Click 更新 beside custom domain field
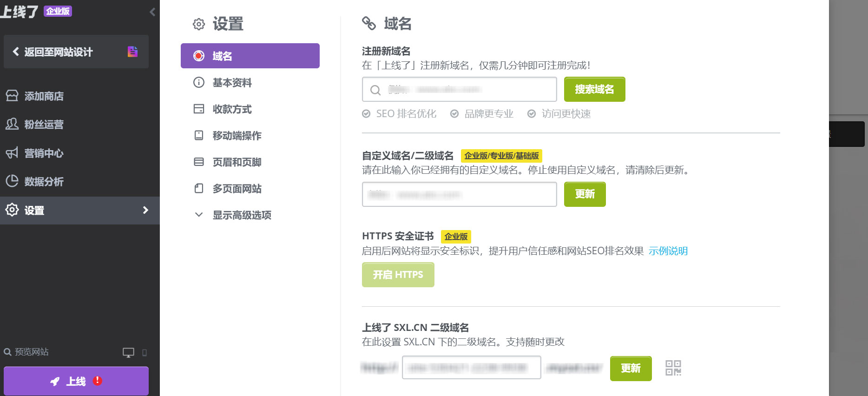Screen dimensions: 868x396 (x=585, y=194)
